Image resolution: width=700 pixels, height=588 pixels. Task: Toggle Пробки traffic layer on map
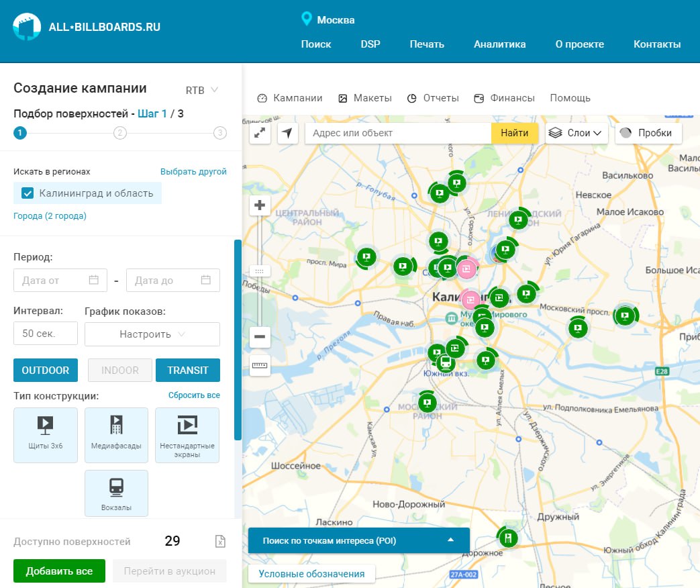click(x=648, y=133)
